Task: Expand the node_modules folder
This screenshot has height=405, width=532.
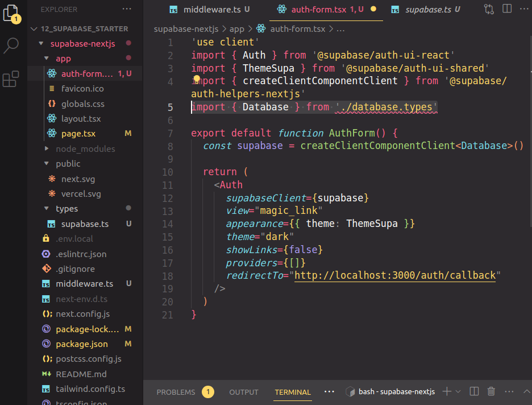Action: point(85,148)
